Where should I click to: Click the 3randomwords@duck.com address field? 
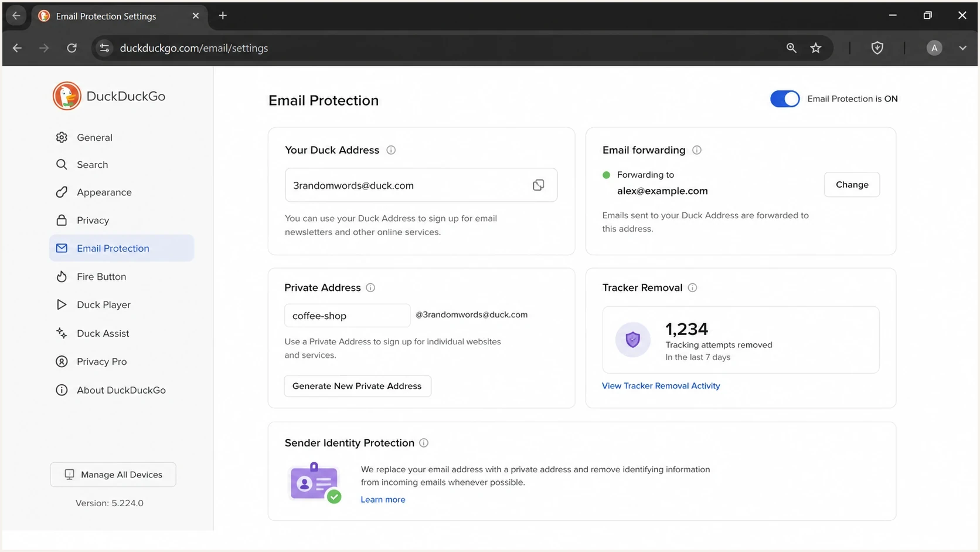point(421,185)
